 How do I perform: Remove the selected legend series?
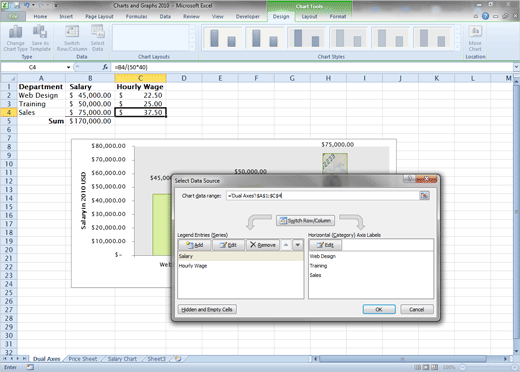[x=263, y=245]
